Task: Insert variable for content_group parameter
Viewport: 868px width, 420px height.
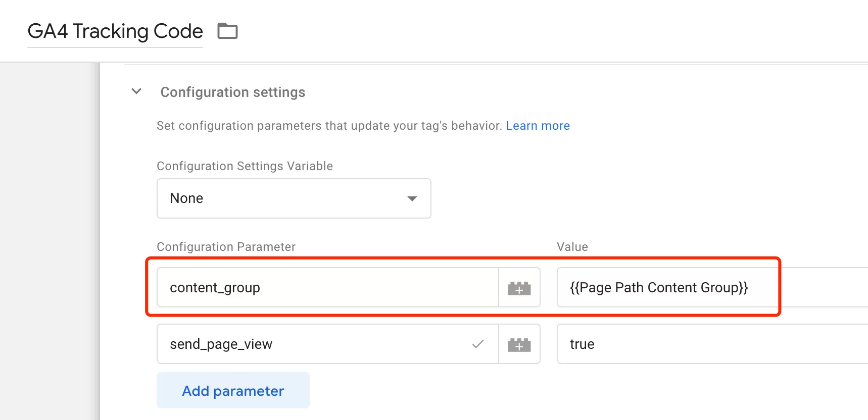Action: (x=519, y=287)
